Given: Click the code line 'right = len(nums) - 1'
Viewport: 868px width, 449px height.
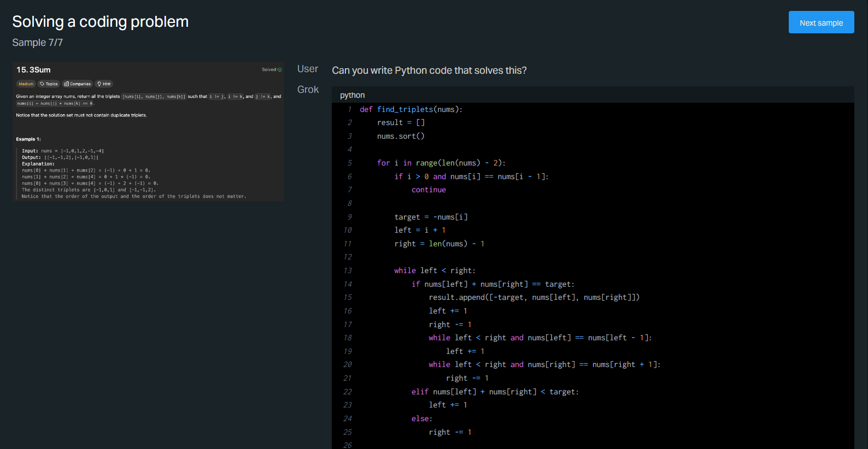Looking at the screenshot, I should pos(439,244).
